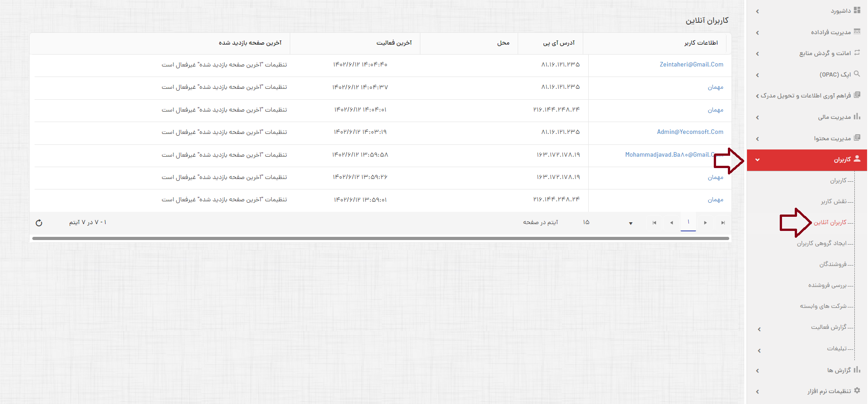Viewport: 868px width, 404px height.
Task: Open the items per page dropdown
Action: tap(631, 223)
